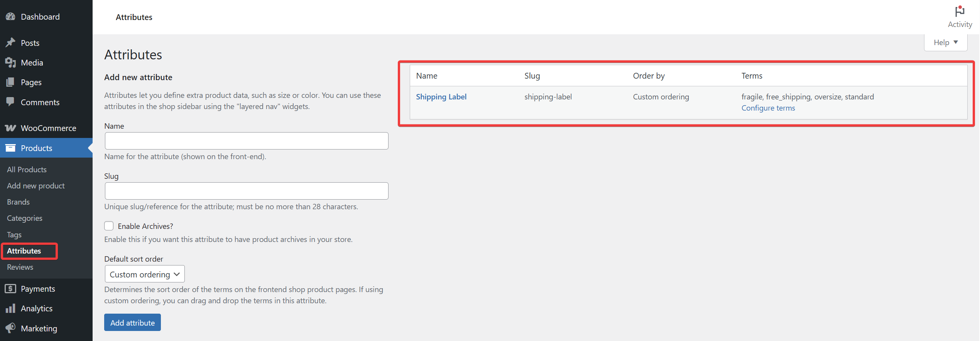Screen dimensions: 980x341
Task: Open All Products submenu item
Action: tap(27, 170)
